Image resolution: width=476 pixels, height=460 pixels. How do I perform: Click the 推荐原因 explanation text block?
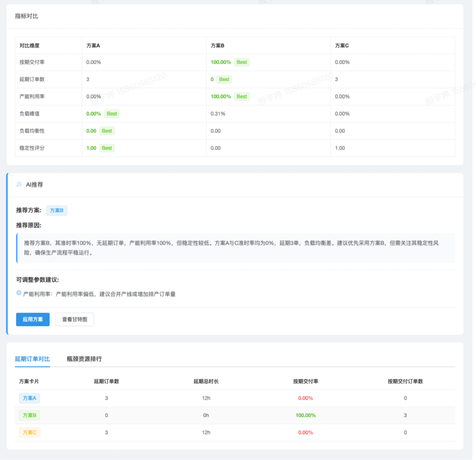point(236,248)
